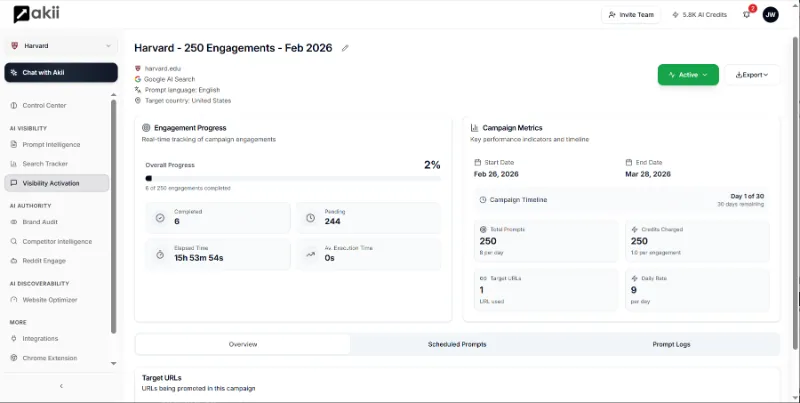Switch to the Scheduled Prompts tab
The image size is (800, 403).
point(457,344)
